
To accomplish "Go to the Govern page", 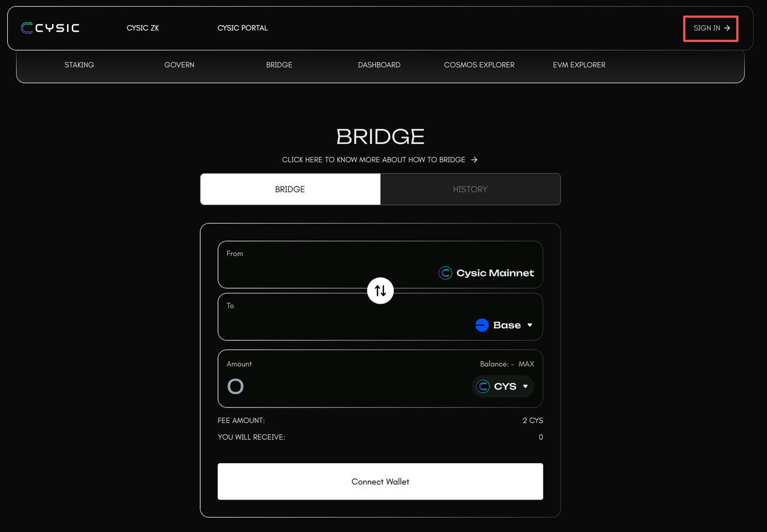I will [x=179, y=65].
